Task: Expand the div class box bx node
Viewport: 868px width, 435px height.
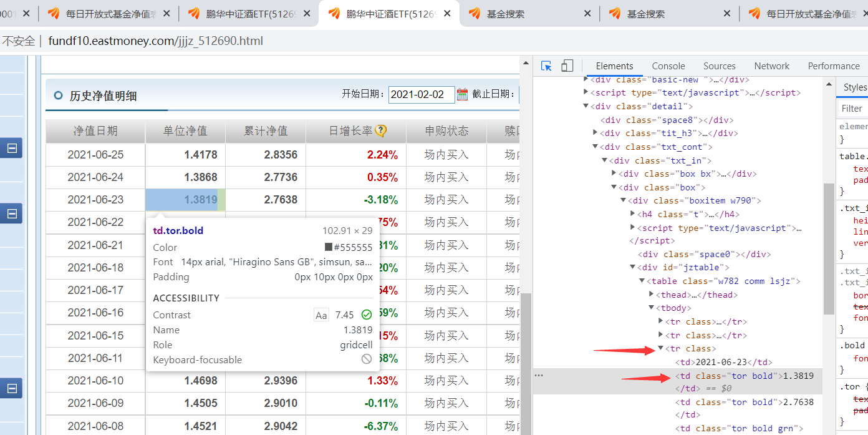Action: point(614,174)
